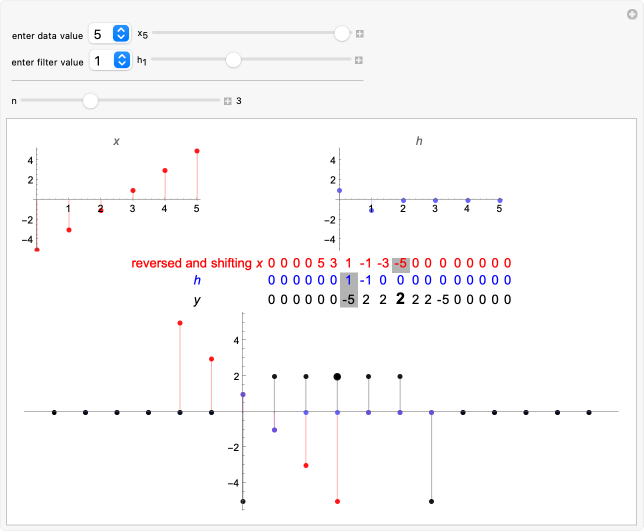The width and height of the screenshot is (644, 532).
Task: Open the data value index dropdown
Action: click(x=110, y=34)
